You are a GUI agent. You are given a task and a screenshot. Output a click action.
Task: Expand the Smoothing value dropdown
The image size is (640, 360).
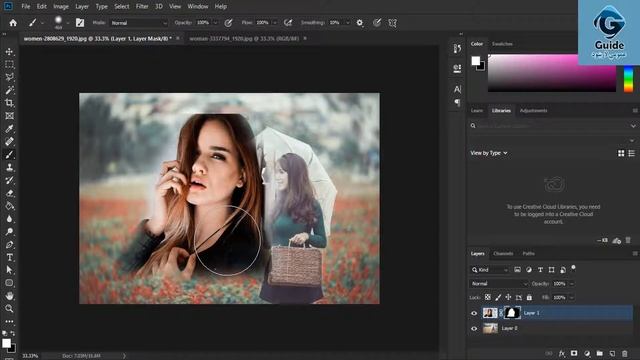(x=347, y=23)
